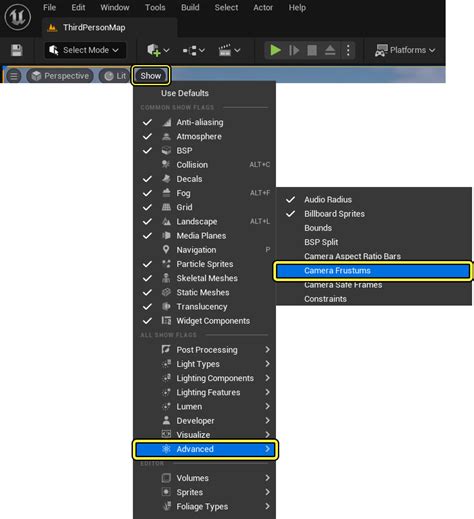This screenshot has width=474, height=519.
Task: Toggle Skeletal Meshes show flag
Action: pos(204,278)
